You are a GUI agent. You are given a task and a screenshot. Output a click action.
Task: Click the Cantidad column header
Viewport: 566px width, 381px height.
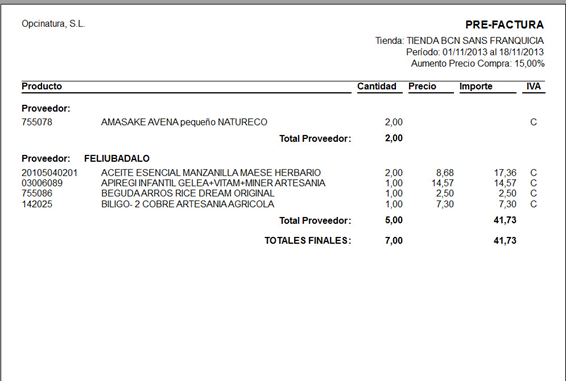coord(377,86)
